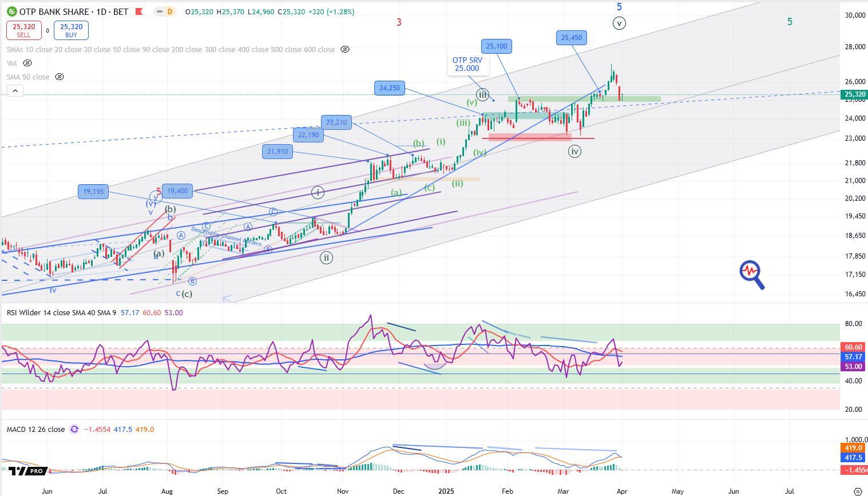Click the red flag icon beside BET
868x496 pixels.
click(x=138, y=11)
